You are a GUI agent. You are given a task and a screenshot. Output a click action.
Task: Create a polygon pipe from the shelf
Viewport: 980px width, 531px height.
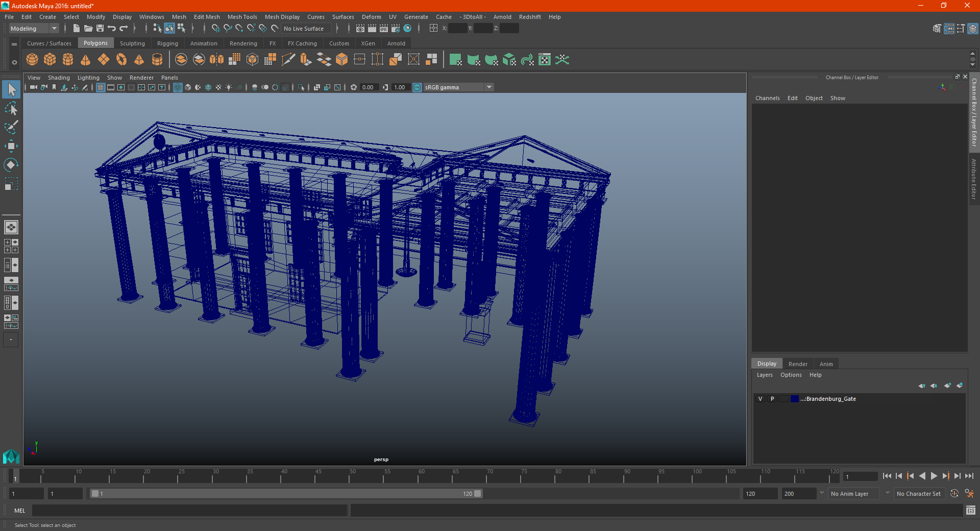[157, 60]
